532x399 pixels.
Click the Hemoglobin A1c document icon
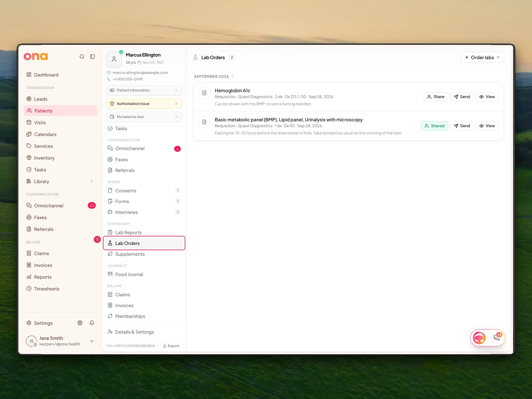coord(204,93)
